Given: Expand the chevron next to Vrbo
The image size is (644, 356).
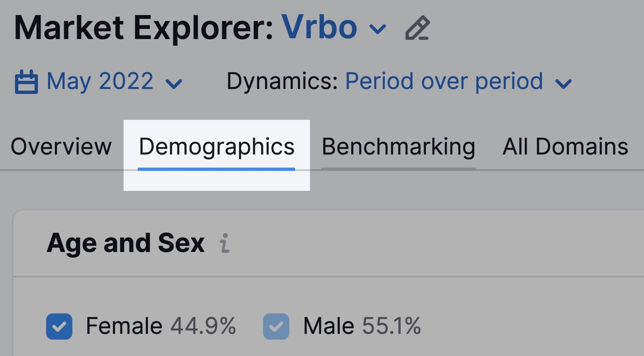Looking at the screenshot, I should click(x=378, y=29).
